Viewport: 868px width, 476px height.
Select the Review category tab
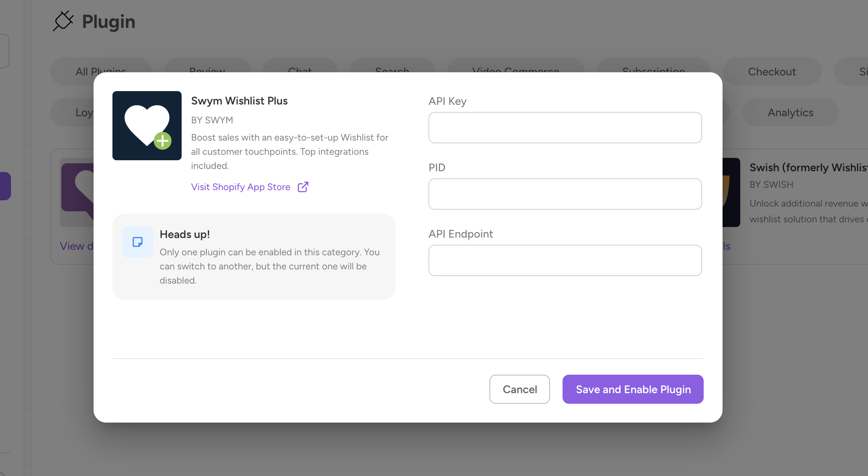click(207, 66)
